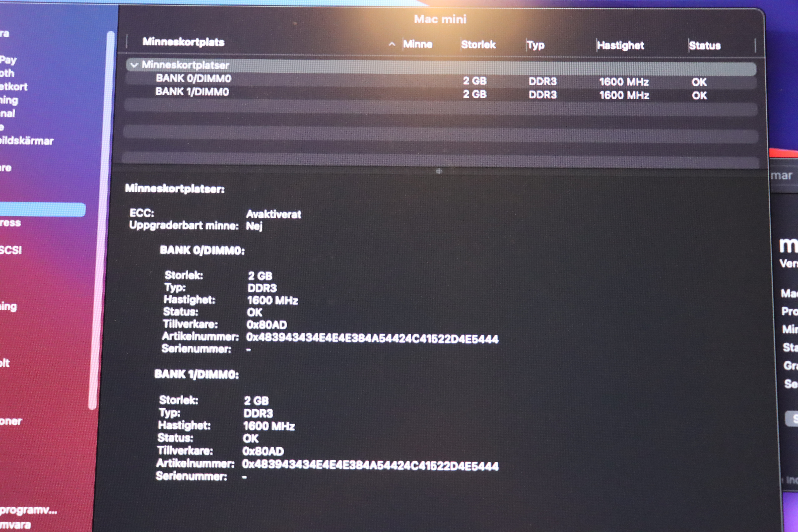Screen dimensions: 798x532
Task: Open the SCSI sidebar entry
Action: point(10,250)
